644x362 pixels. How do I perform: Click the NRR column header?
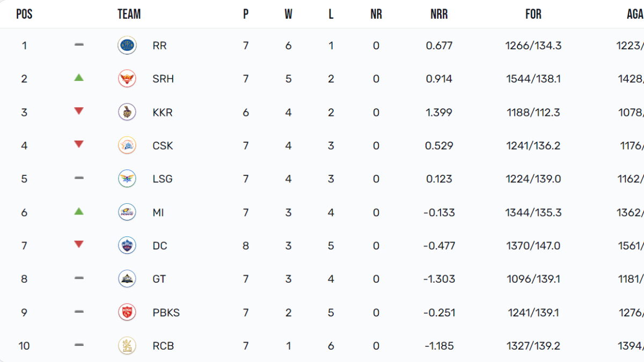point(439,14)
